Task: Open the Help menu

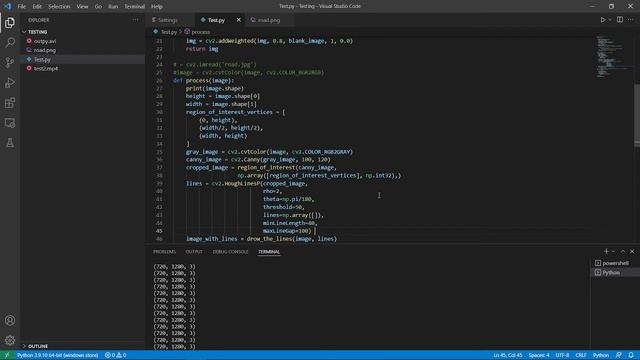Action: [157, 7]
